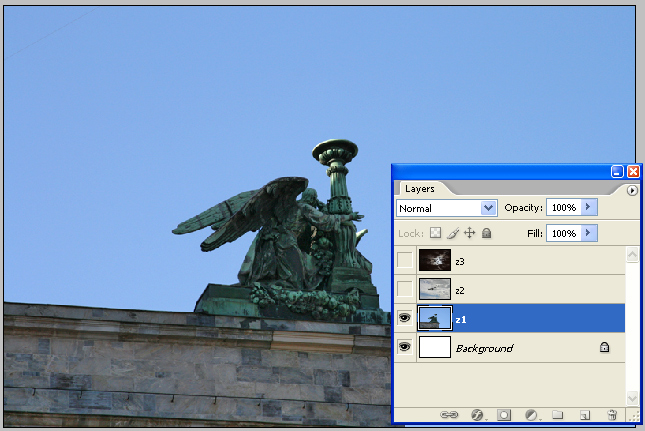Minimize the Layers palette window
The image size is (645, 431).
point(617,171)
